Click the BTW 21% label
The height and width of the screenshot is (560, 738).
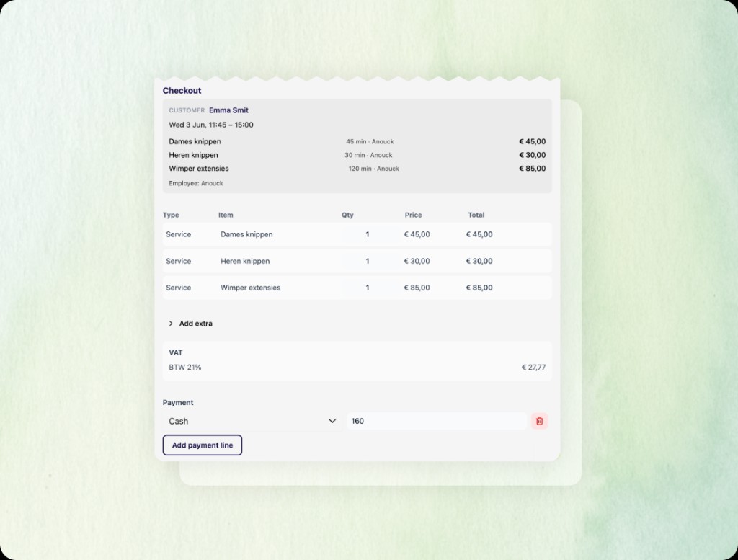pos(185,367)
